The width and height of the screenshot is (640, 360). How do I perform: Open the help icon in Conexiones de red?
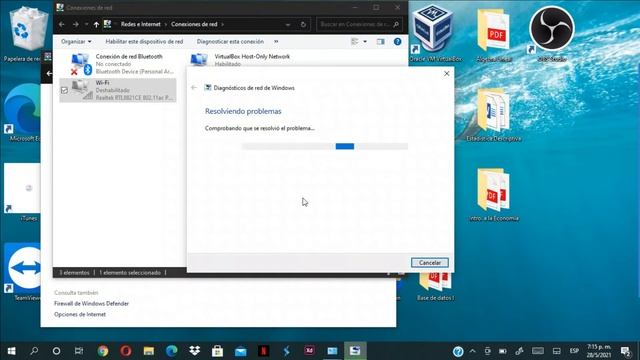(x=398, y=42)
